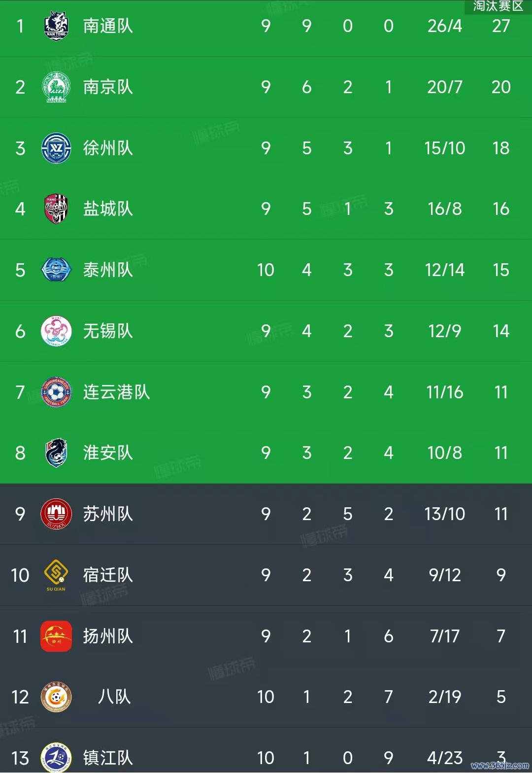Screen dimensions: 532x773
Task: Select the 盐城队 team crest
Action: 56,209
